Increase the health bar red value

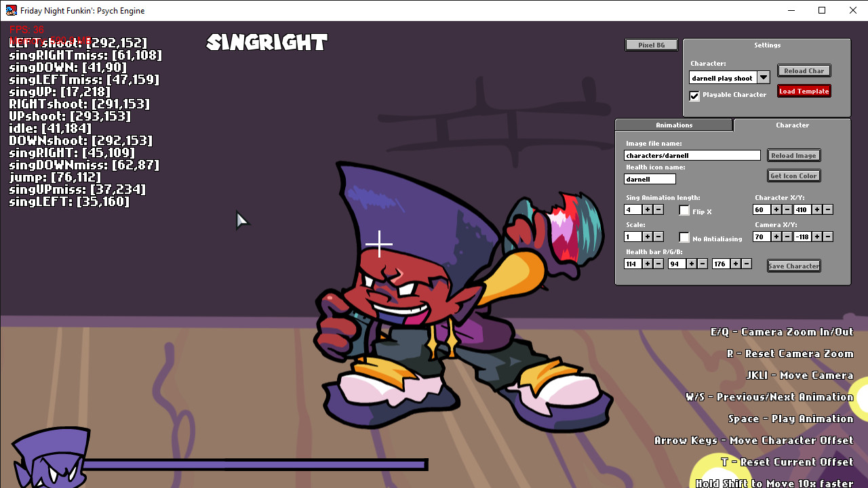(647, 264)
